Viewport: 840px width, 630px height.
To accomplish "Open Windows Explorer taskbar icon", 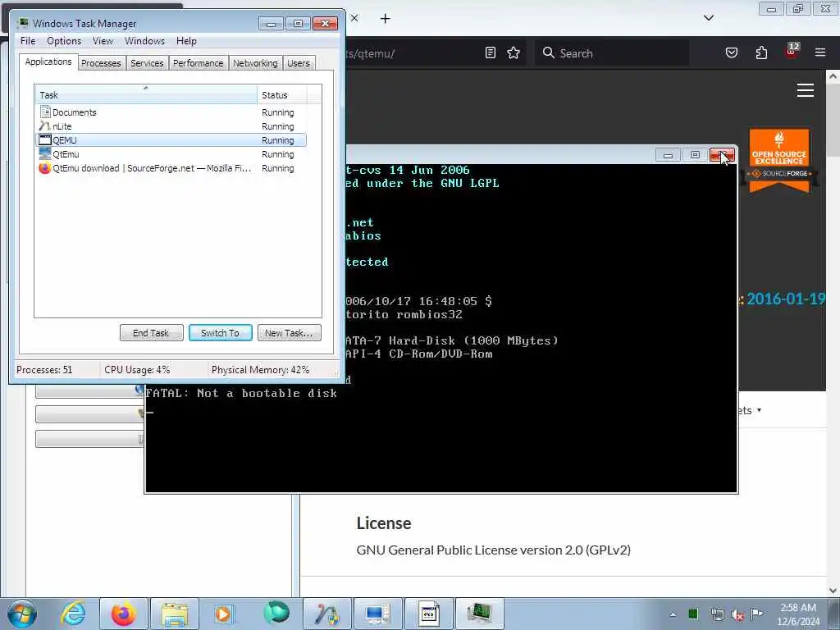I will click(x=175, y=614).
